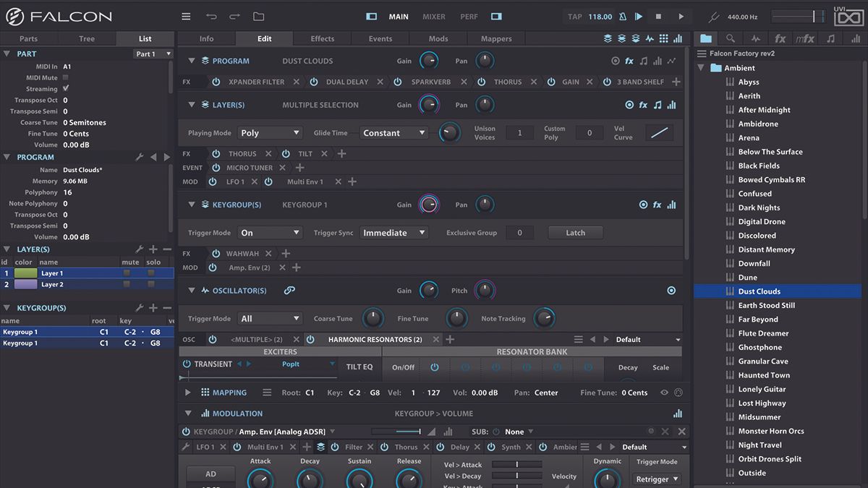
Task: Select the fx browser filter icon
Action: click(779, 38)
